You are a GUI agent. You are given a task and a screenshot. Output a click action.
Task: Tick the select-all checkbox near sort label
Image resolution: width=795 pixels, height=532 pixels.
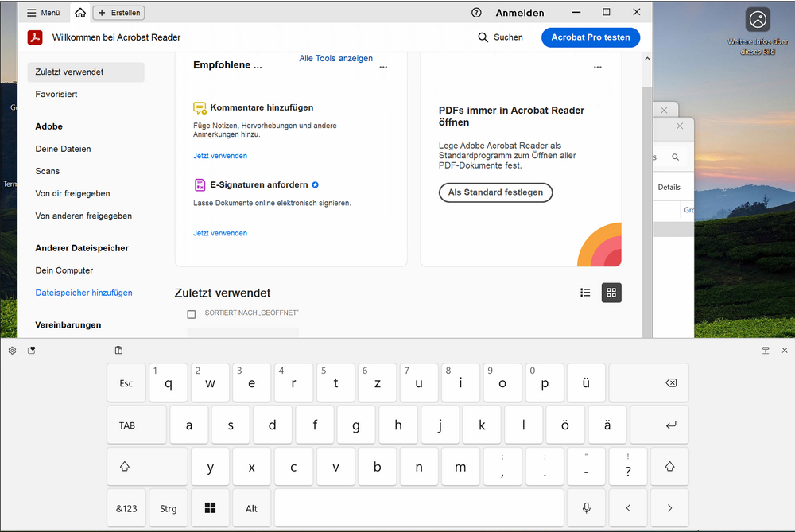point(192,314)
